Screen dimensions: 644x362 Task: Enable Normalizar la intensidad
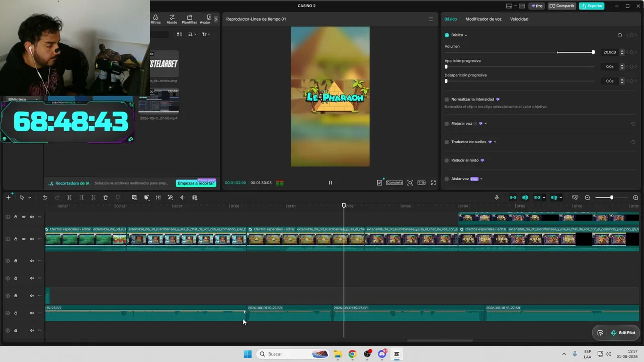click(x=447, y=100)
